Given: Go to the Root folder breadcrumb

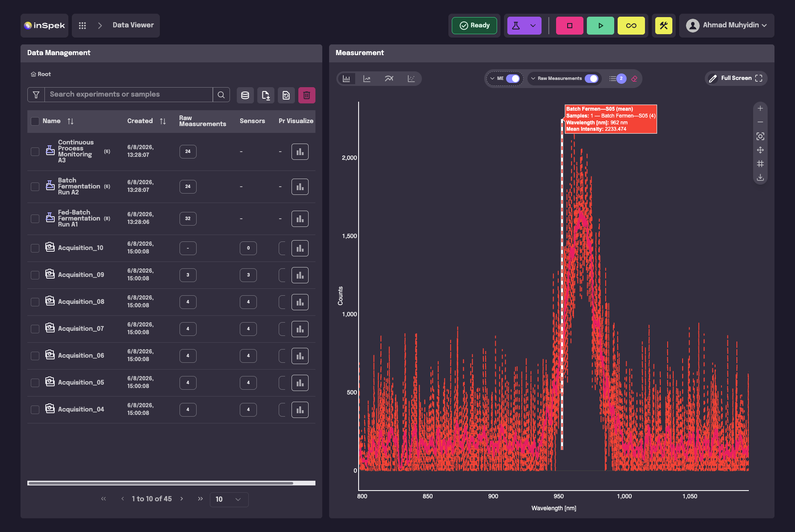Looking at the screenshot, I should click(41, 74).
